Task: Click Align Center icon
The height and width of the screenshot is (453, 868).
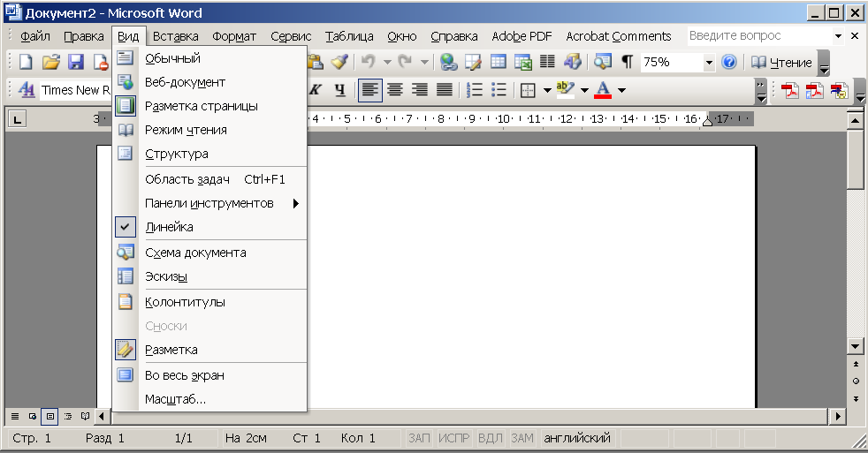Action: [x=395, y=89]
